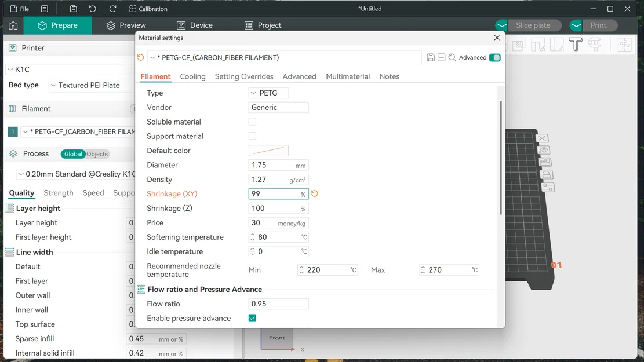
Task: Click the filament slot 1 color box
Action: click(13, 131)
